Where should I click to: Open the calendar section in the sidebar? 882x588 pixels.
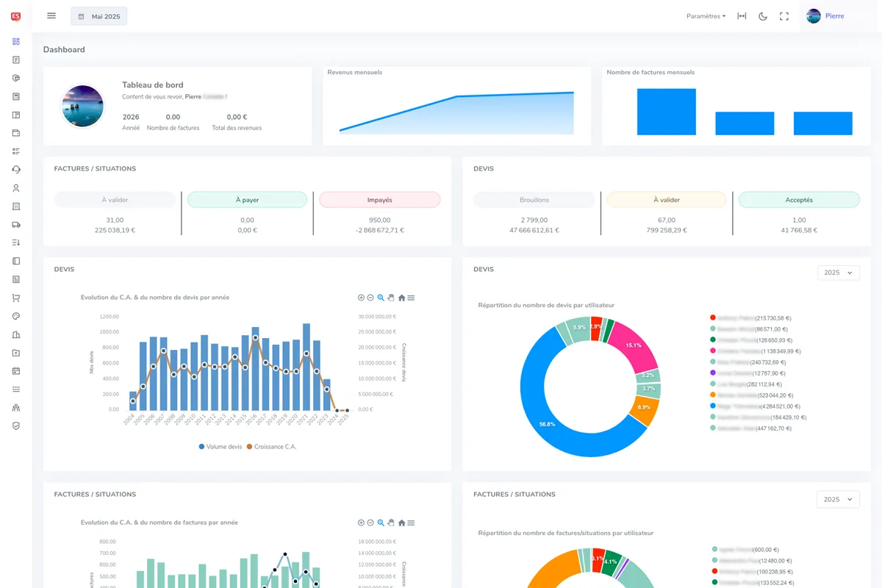click(15, 370)
